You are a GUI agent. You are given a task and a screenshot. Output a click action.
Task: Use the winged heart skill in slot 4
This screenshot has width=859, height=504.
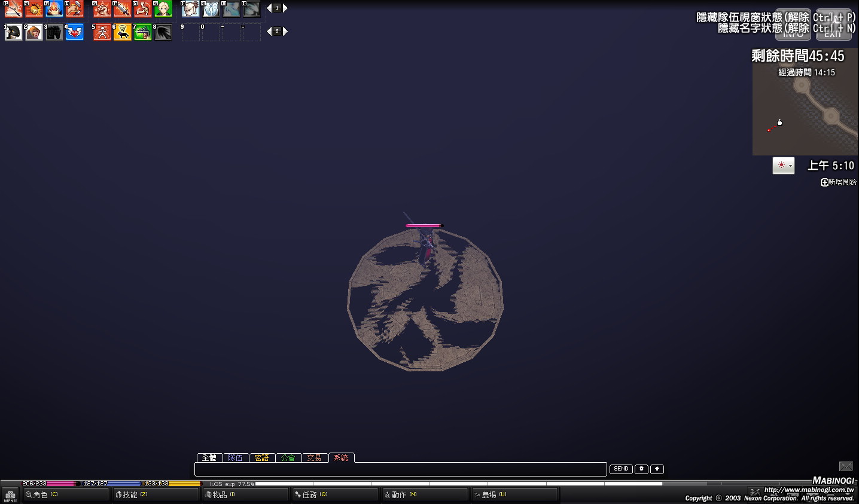pos(74,32)
